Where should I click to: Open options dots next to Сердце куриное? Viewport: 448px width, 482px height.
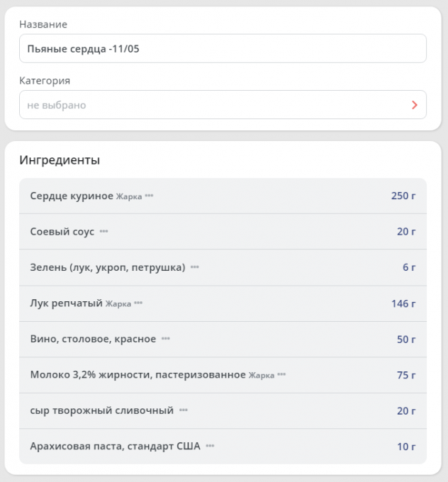(149, 196)
